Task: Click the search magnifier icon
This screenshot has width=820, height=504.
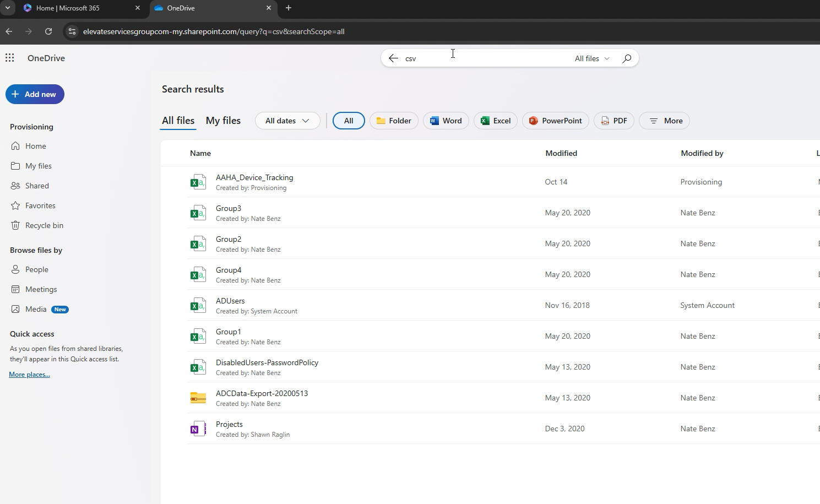Action: [627, 58]
